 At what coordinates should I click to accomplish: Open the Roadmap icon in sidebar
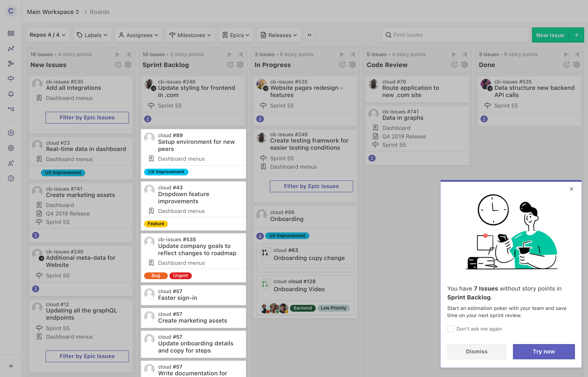pyautogui.click(x=11, y=64)
